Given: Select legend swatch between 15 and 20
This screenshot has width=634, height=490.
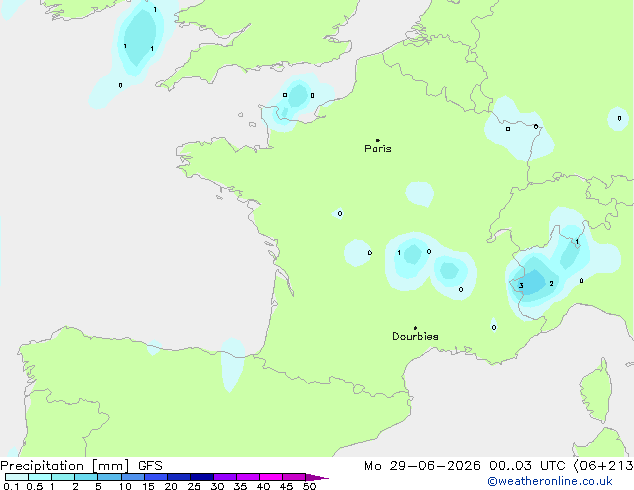Looking at the screenshot, I should tap(156, 477).
